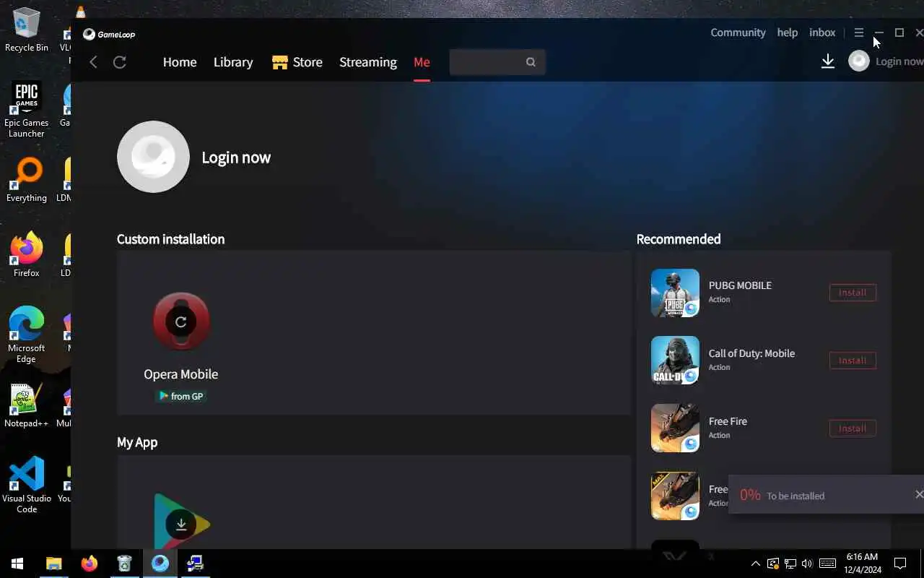Open the downloads manager icon
The width and height of the screenshot is (924, 578).
pyautogui.click(x=828, y=61)
